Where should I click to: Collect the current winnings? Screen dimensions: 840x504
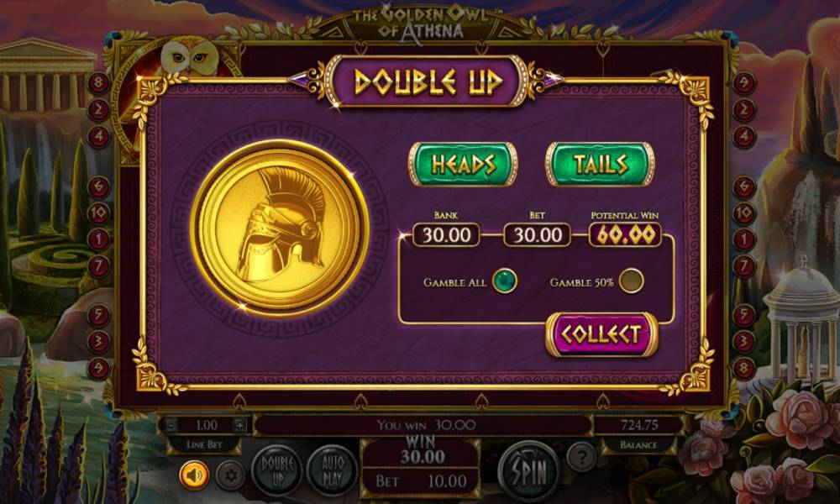click(x=601, y=334)
